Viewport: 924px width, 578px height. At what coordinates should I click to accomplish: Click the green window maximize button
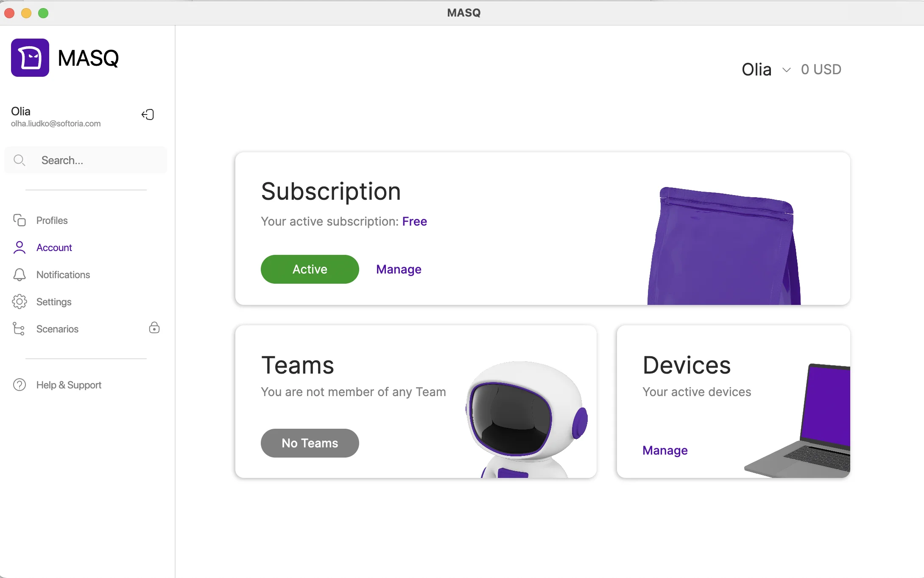tap(43, 13)
